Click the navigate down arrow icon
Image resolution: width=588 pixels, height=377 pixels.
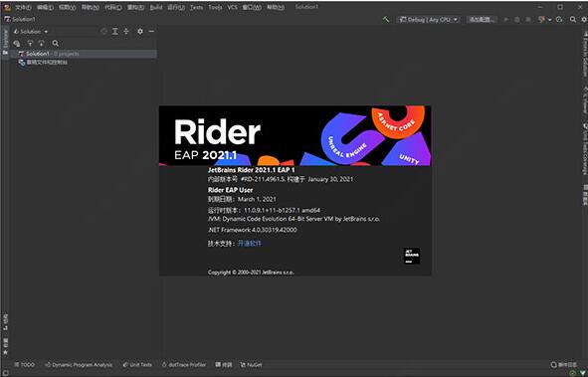click(x=41, y=43)
